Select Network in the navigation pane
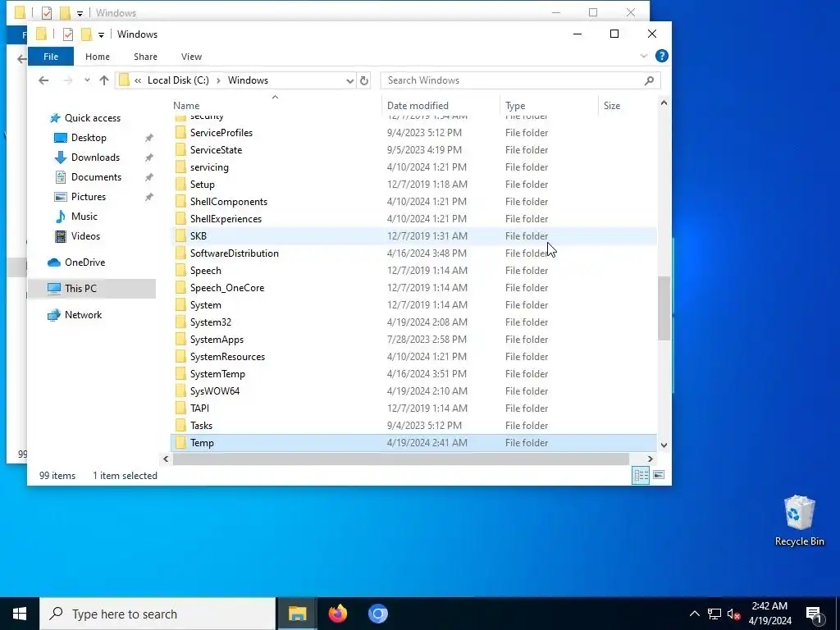The image size is (840, 630). coord(83,315)
